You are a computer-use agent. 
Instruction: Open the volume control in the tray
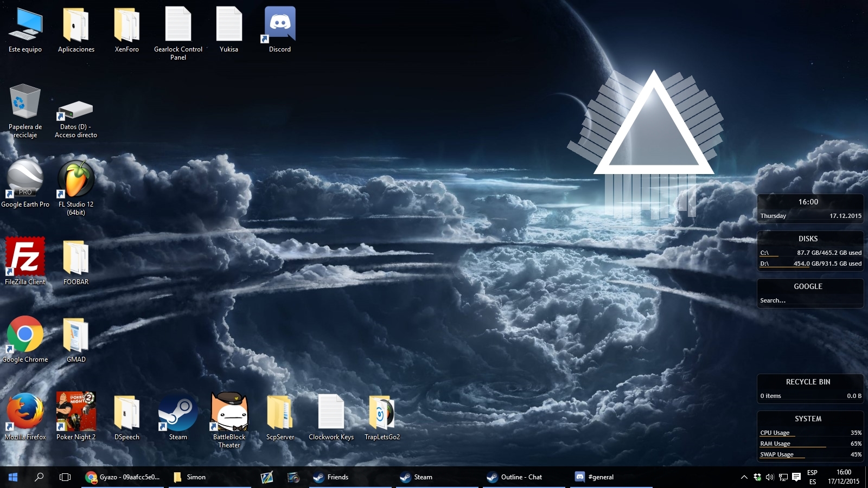(x=770, y=477)
